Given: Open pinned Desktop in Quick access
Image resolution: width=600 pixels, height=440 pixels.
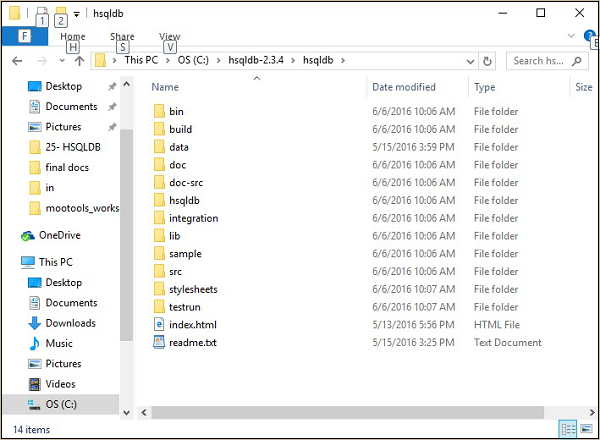Looking at the screenshot, I should click(x=64, y=86).
